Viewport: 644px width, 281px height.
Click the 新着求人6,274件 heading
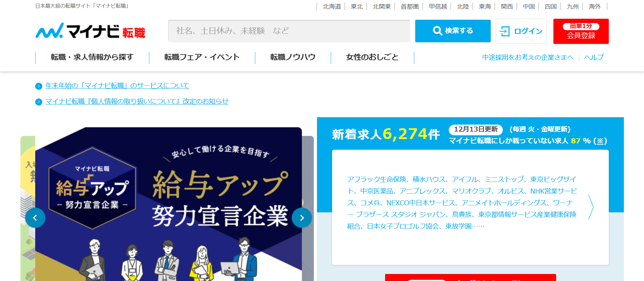coord(386,134)
